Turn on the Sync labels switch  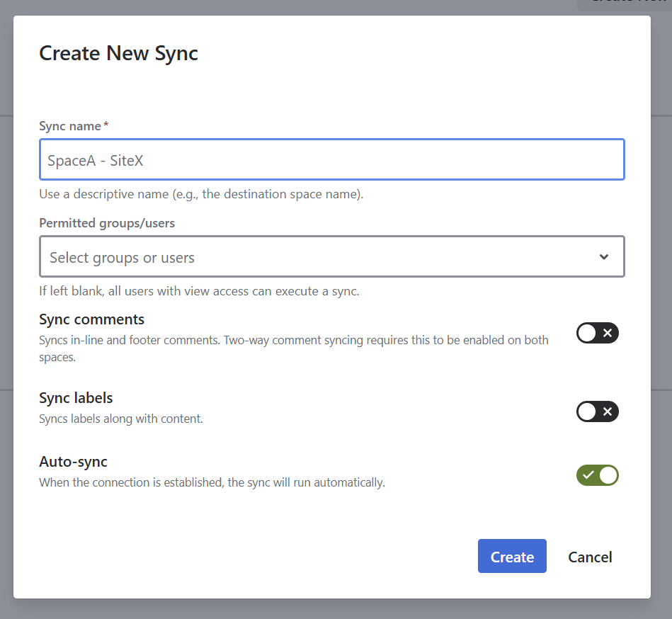pyautogui.click(x=597, y=411)
